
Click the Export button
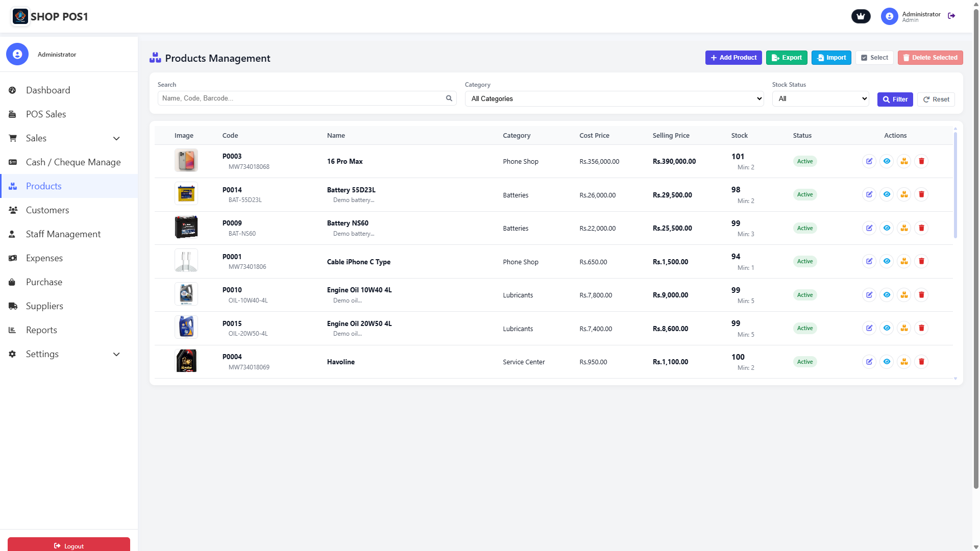point(786,58)
